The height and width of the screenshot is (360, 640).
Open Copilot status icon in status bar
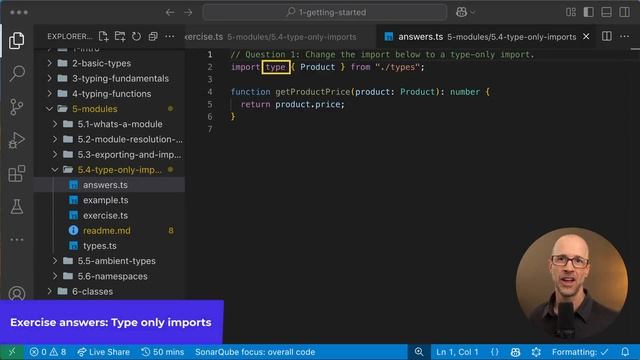coord(516,352)
